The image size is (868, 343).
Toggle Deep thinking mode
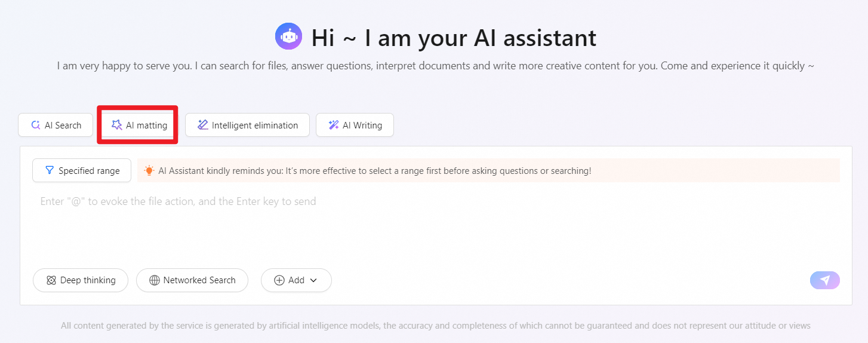[x=81, y=280]
